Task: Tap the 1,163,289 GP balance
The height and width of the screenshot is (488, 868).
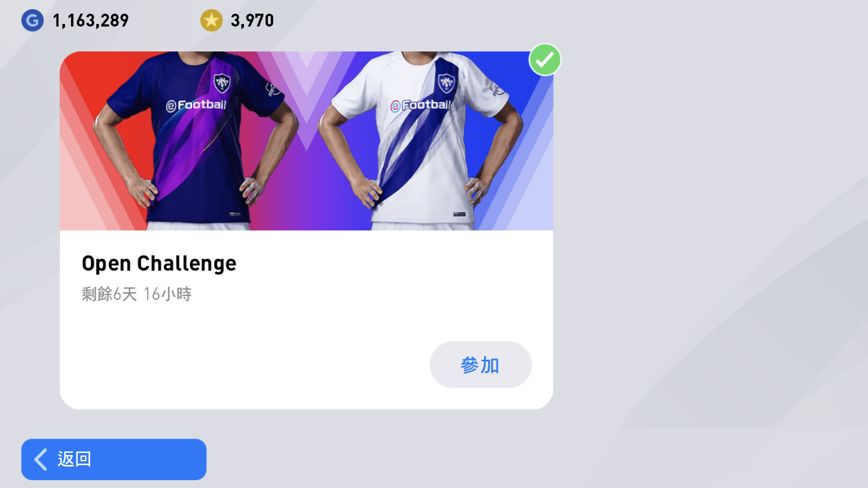Action: tap(90, 21)
